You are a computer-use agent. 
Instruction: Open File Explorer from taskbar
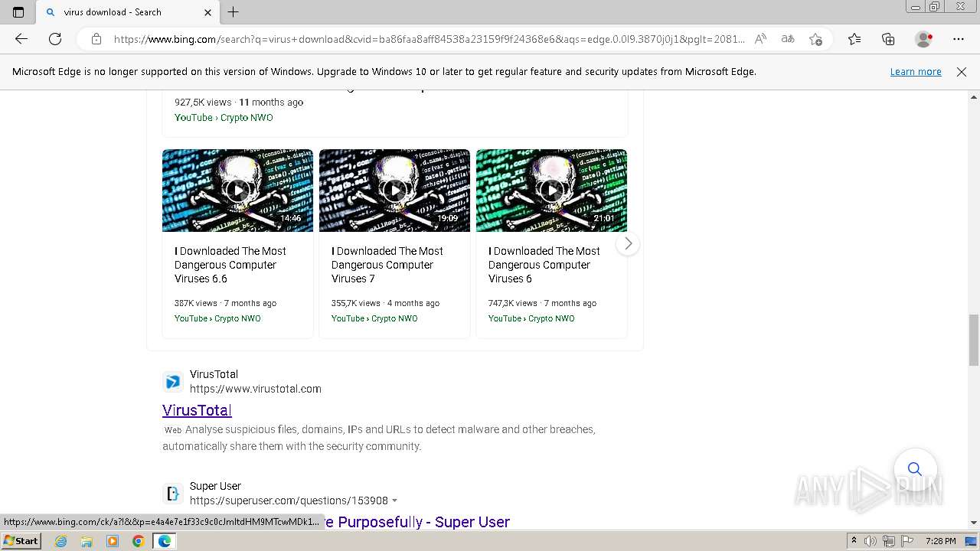tap(87, 541)
